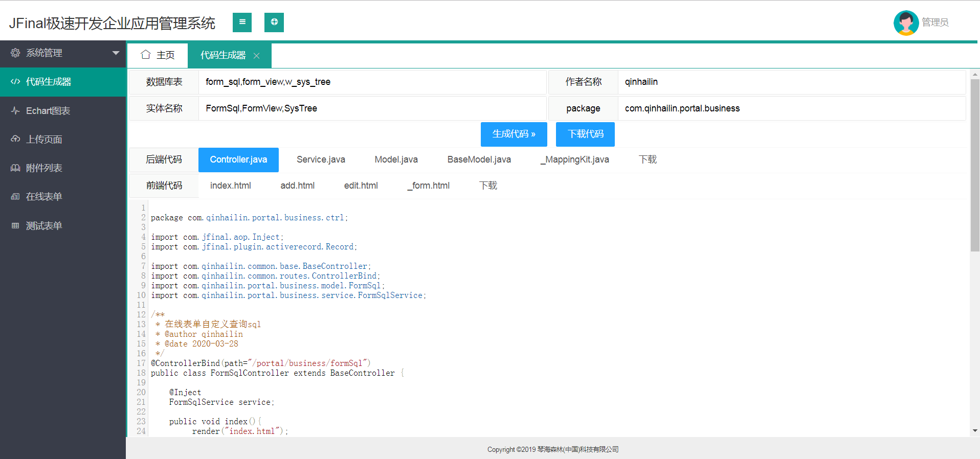Click 下载 in the frontend code row
Image resolution: width=980 pixels, height=459 pixels.
click(488, 186)
